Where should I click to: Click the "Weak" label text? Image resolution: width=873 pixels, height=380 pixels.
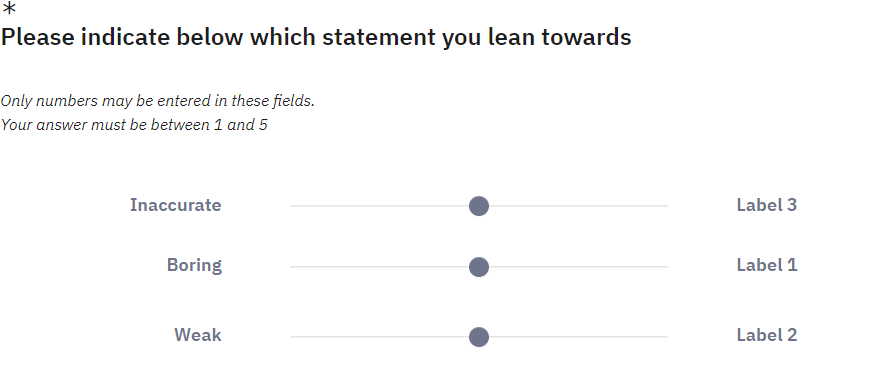click(198, 335)
